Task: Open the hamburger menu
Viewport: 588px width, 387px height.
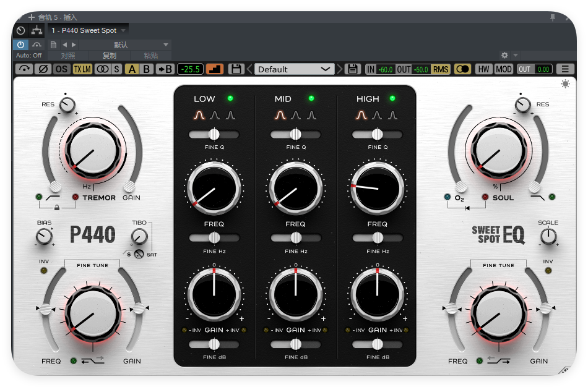Action: tap(565, 69)
